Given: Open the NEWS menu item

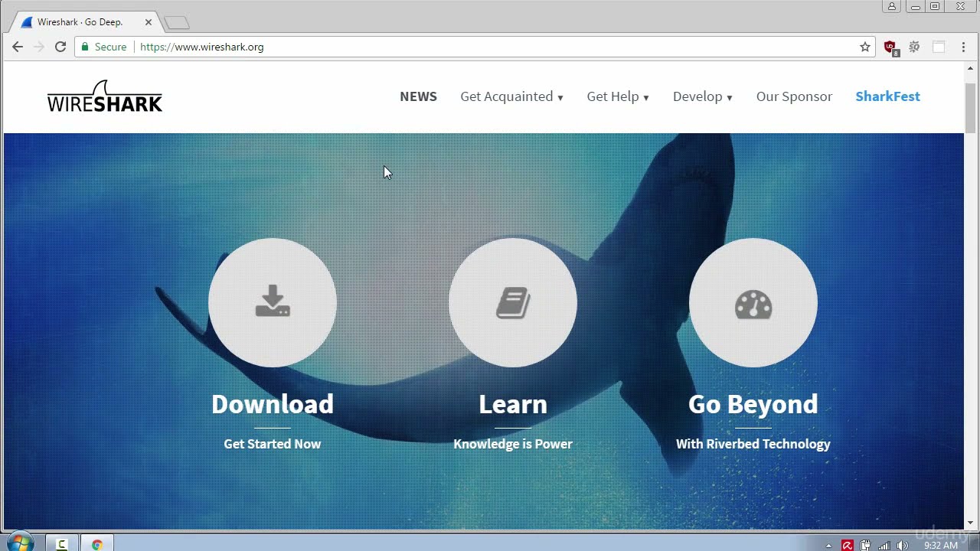Looking at the screenshot, I should [x=418, y=96].
